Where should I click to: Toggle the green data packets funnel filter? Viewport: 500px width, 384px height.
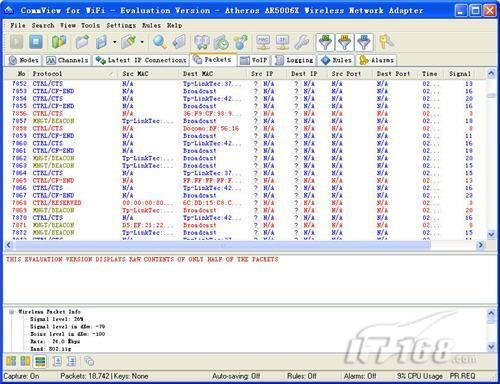[325, 42]
